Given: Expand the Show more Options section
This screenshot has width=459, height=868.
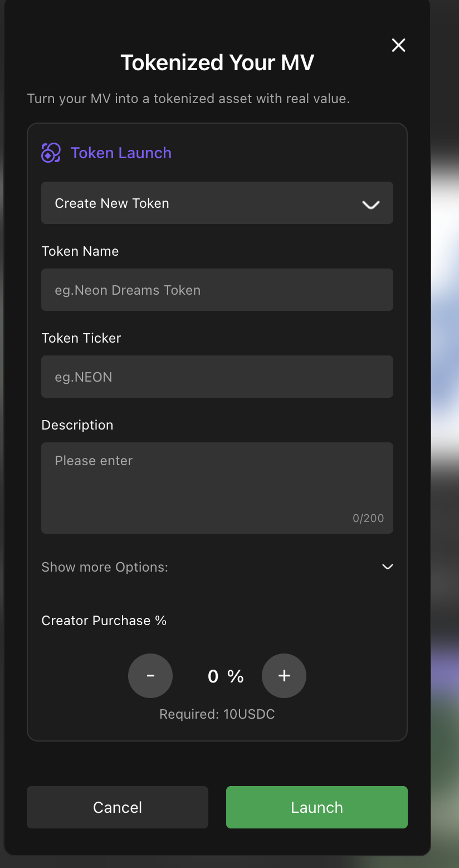Looking at the screenshot, I should pyautogui.click(x=105, y=567).
